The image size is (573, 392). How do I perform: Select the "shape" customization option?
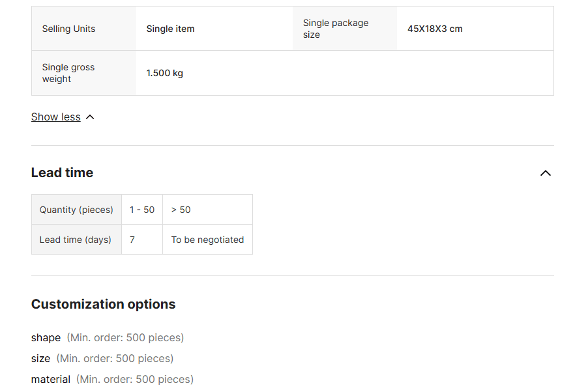coord(46,338)
